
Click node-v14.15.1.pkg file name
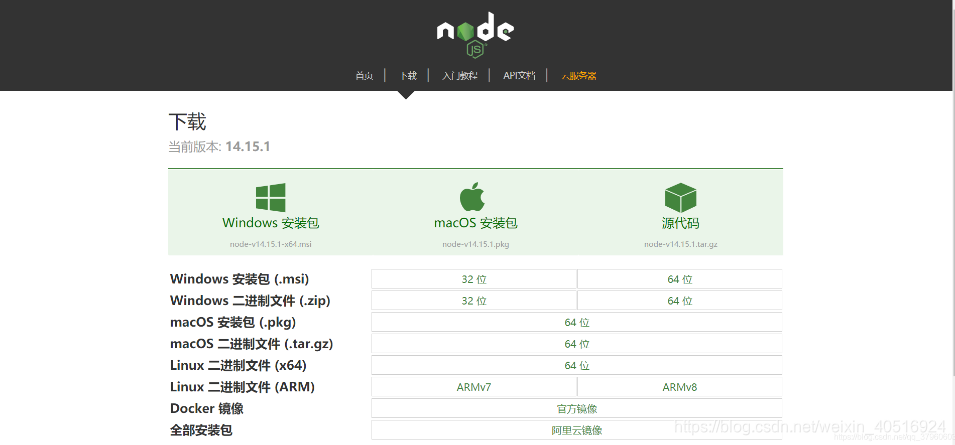point(476,244)
